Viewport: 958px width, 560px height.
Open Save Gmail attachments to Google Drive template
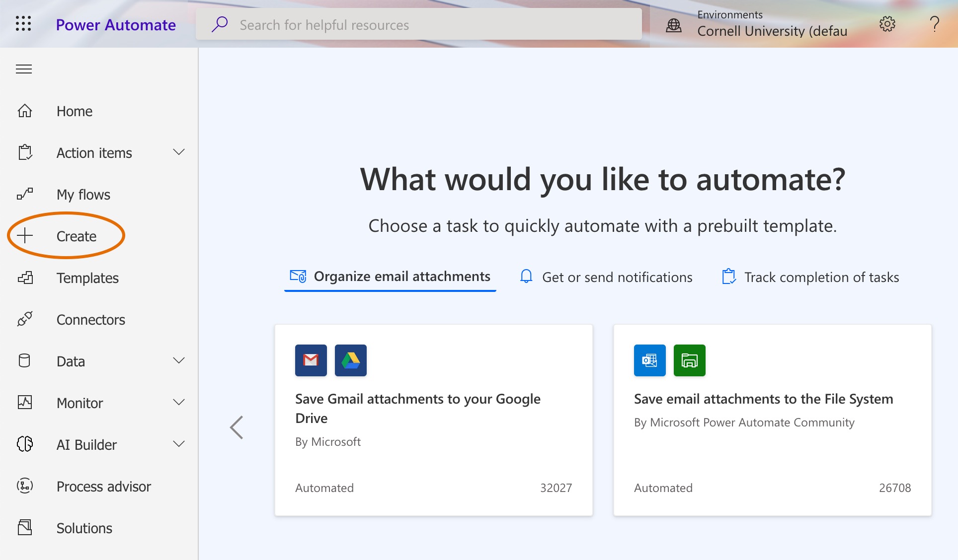(434, 420)
